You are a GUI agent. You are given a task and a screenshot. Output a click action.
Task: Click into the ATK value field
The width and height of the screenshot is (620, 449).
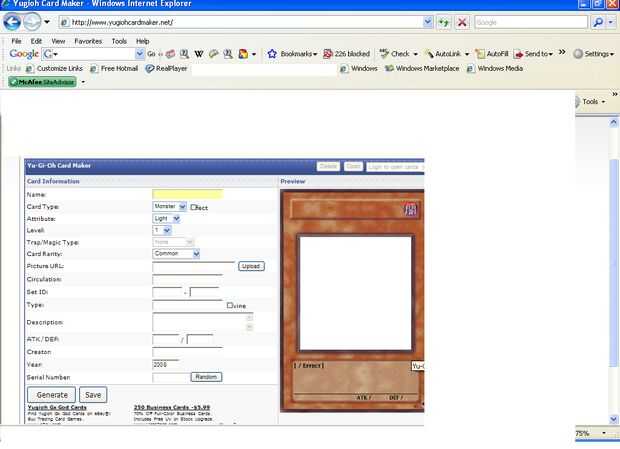[166, 339]
